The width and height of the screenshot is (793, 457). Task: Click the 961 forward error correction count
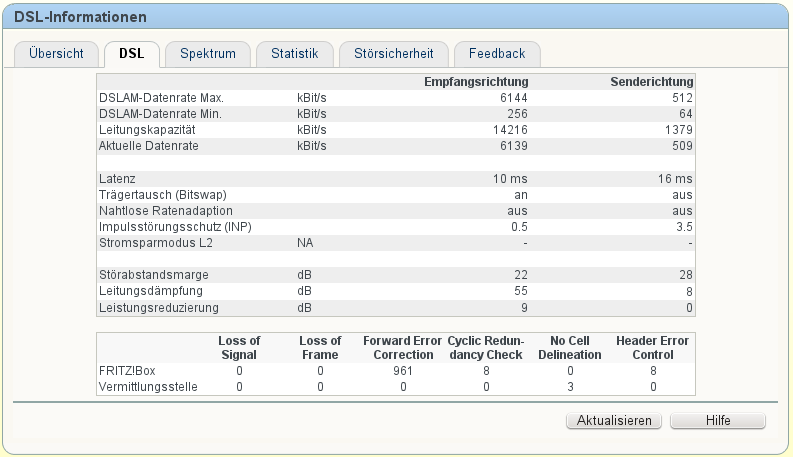pos(403,371)
